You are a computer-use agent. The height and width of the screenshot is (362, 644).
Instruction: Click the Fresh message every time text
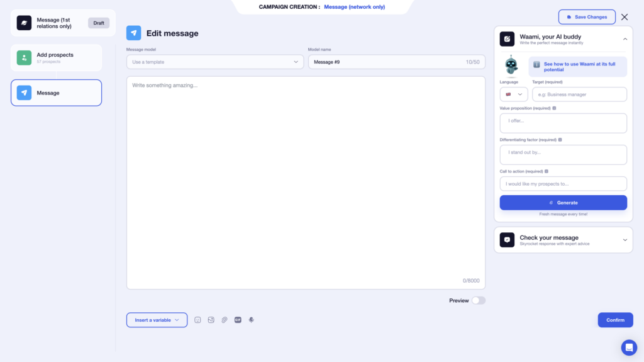click(563, 214)
